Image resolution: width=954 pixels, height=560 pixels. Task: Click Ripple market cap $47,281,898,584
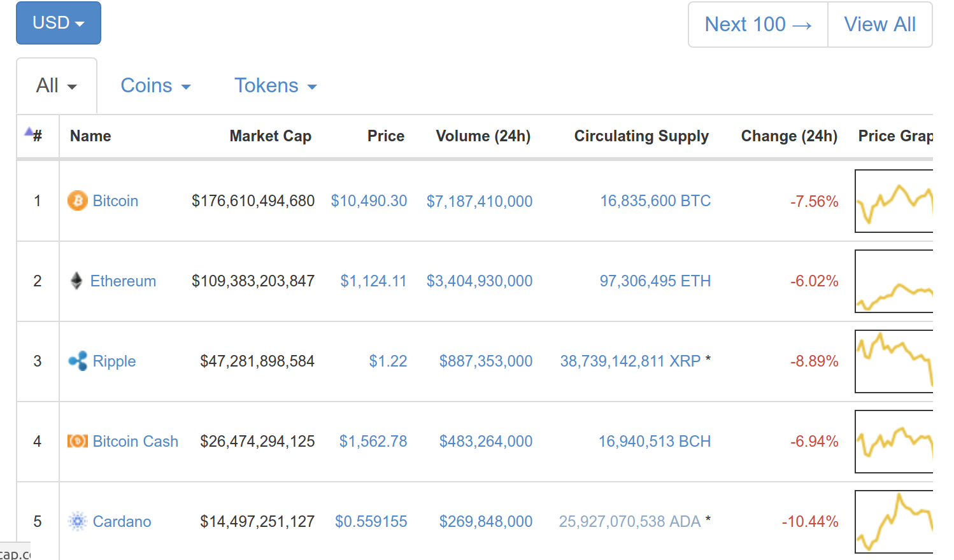(x=257, y=361)
